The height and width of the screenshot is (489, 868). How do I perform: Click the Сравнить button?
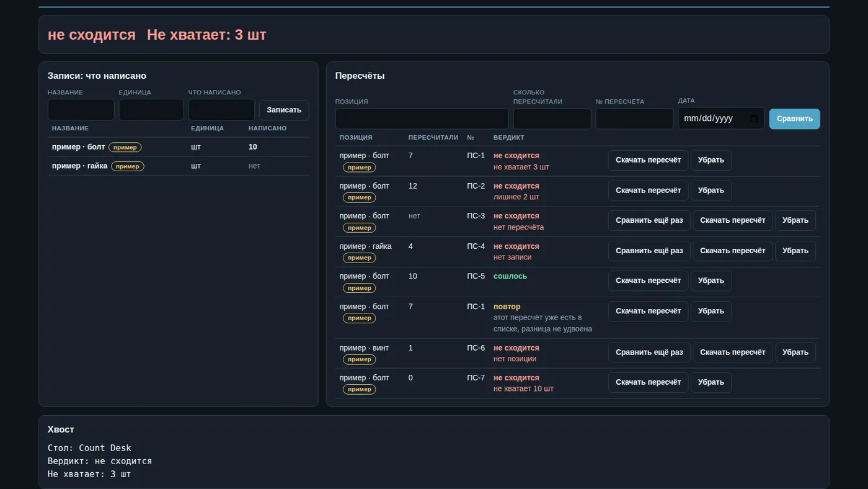coord(794,119)
